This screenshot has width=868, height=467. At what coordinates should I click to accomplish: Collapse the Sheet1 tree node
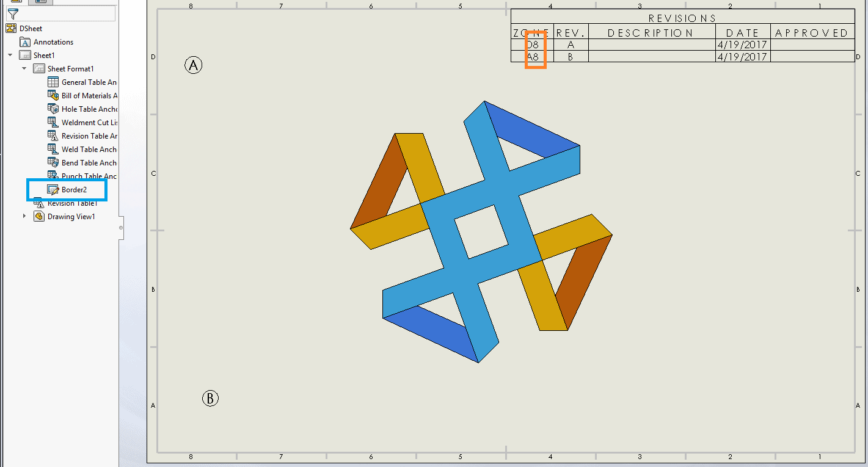point(10,56)
